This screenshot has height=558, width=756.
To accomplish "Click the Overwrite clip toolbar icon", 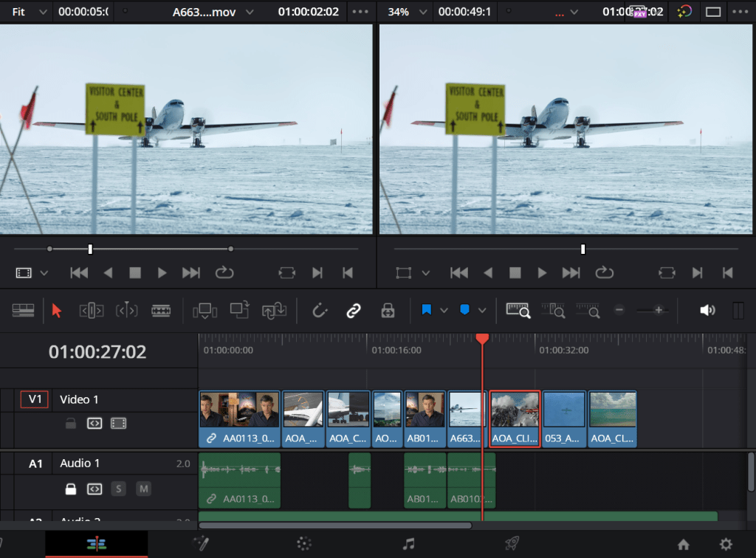I will coord(239,311).
